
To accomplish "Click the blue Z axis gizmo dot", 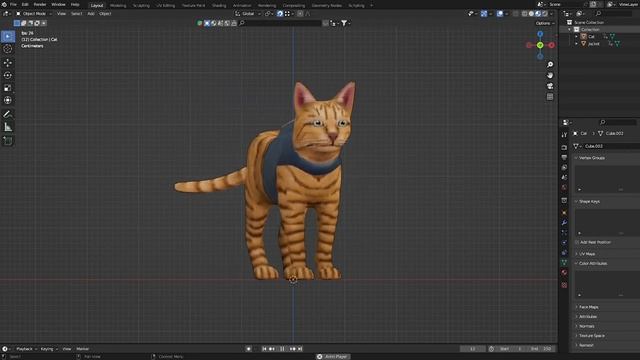I will point(540,34).
